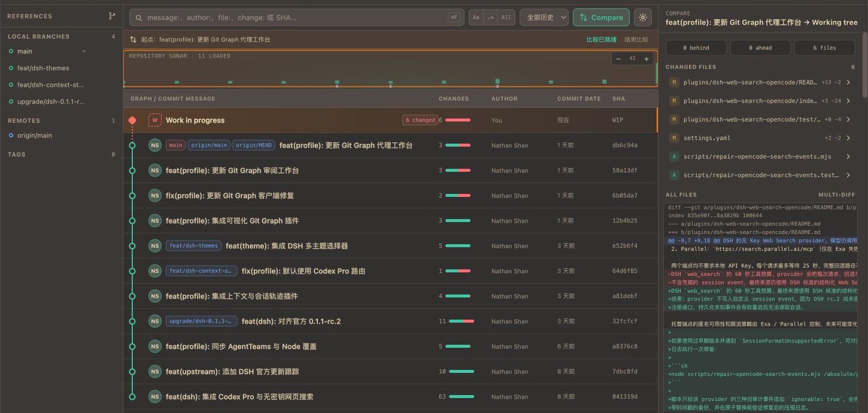Expand the Tags section header
Viewport: 868px width, 413px height.
[x=61, y=154]
